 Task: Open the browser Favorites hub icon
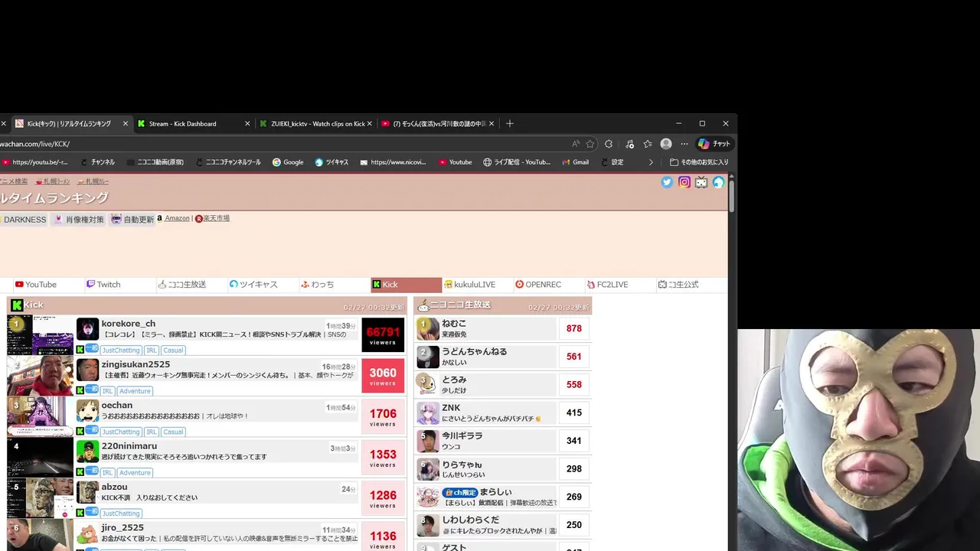click(648, 144)
